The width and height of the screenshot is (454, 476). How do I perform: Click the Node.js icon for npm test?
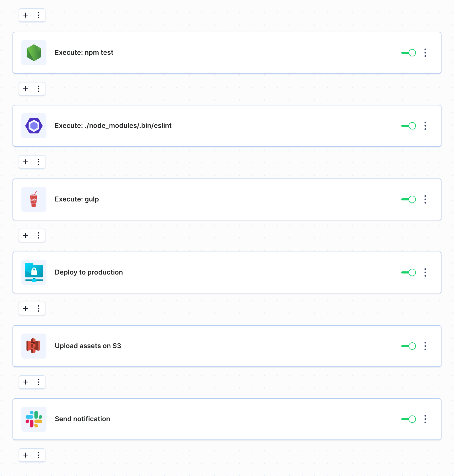[x=34, y=53]
